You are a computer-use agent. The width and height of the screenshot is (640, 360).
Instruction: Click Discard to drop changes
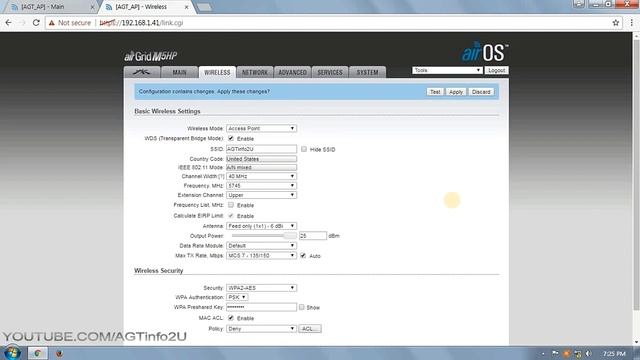481,92
